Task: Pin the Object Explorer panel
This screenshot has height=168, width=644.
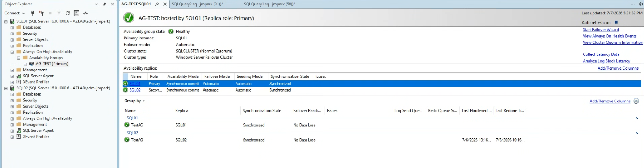Action: pos(104,4)
